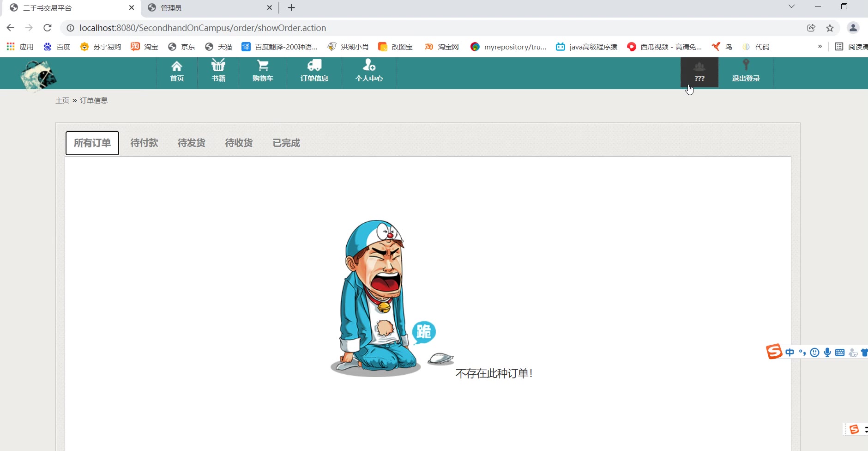Open the 洪湖小肖 bookmark
This screenshot has height=451, width=868.
pos(348,47)
